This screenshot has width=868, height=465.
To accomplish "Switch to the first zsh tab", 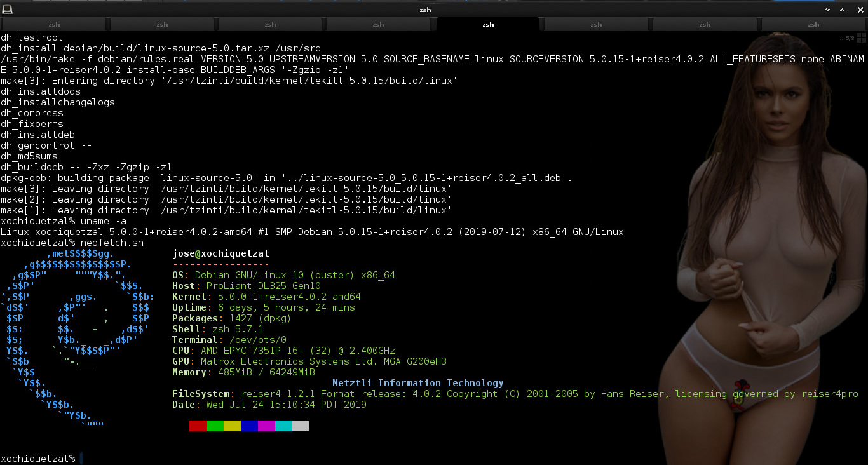I will coord(54,25).
